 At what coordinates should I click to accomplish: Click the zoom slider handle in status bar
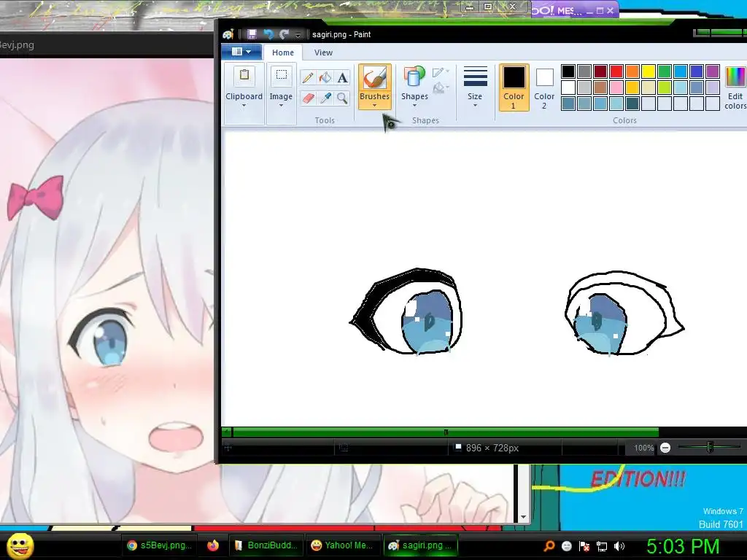pos(710,448)
